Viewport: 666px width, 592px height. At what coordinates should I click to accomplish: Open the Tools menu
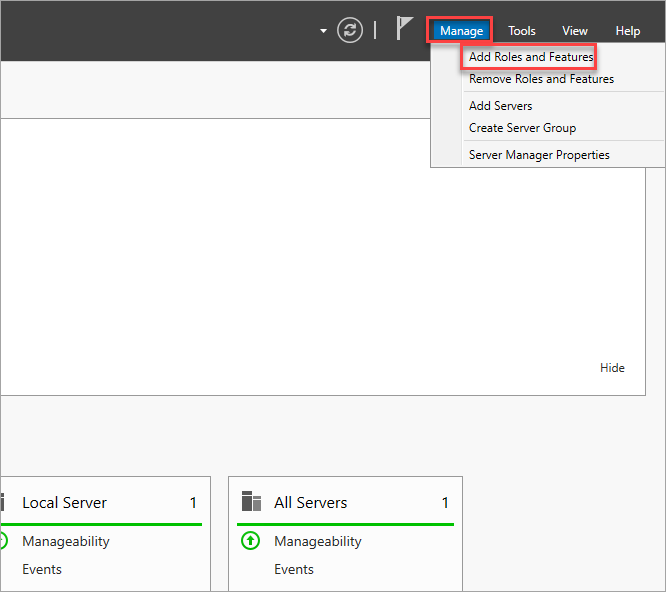pyautogui.click(x=522, y=31)
